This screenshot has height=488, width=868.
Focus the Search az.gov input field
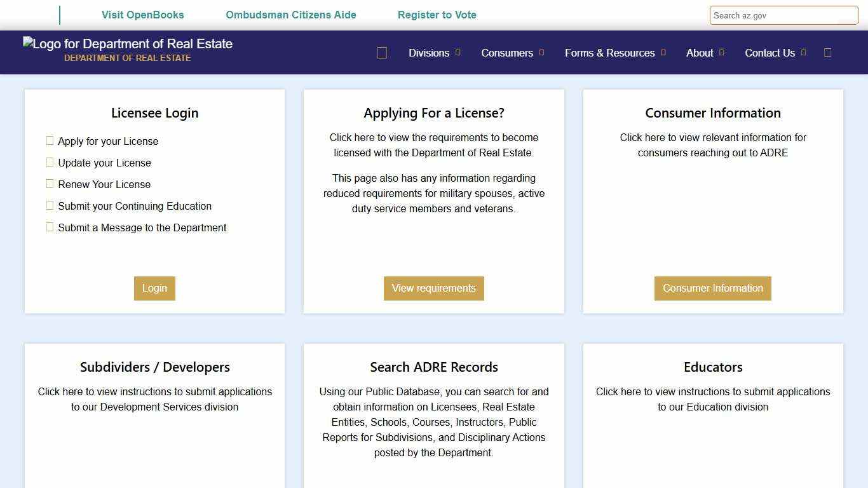pos(783,15)
